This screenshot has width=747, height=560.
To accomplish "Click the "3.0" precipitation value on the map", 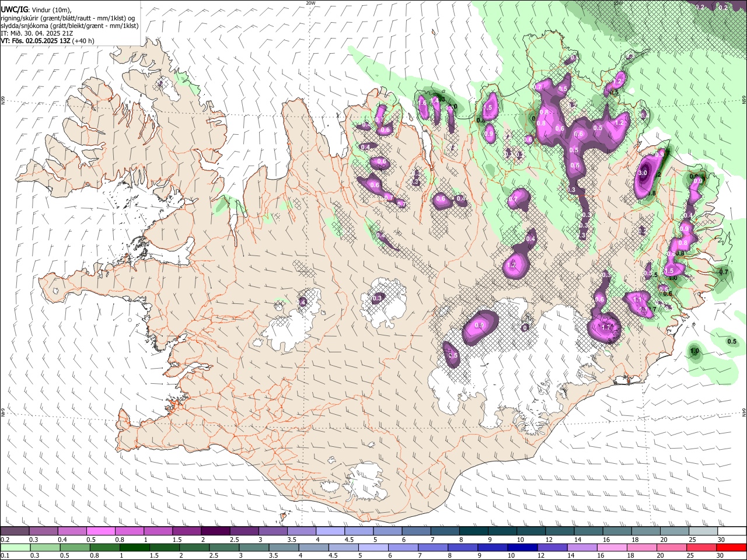I will click(x=643, y=173).
